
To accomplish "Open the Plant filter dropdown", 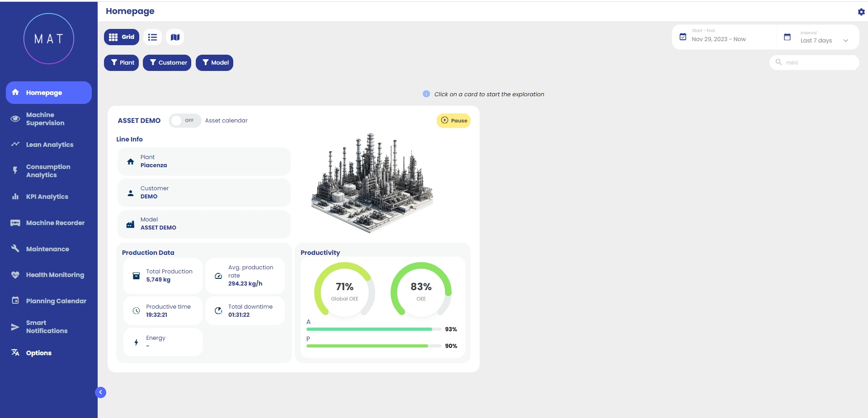I will point(122,63).
